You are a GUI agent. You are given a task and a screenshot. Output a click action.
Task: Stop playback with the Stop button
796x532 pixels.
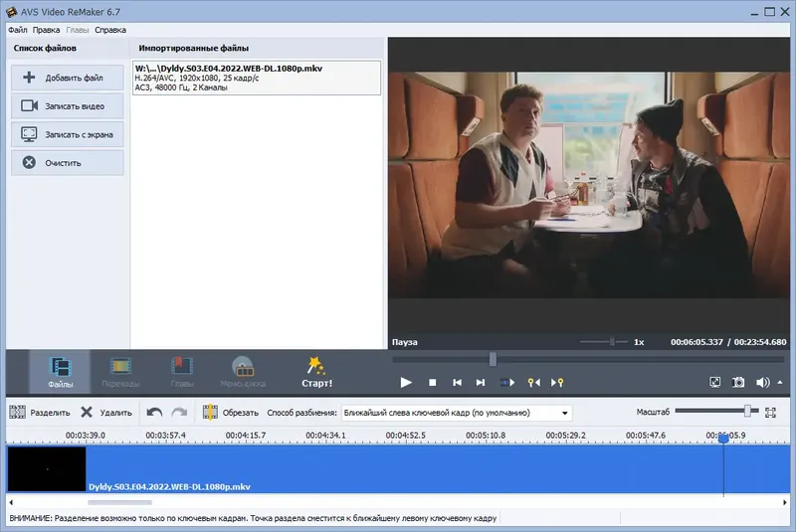point(432,383)
